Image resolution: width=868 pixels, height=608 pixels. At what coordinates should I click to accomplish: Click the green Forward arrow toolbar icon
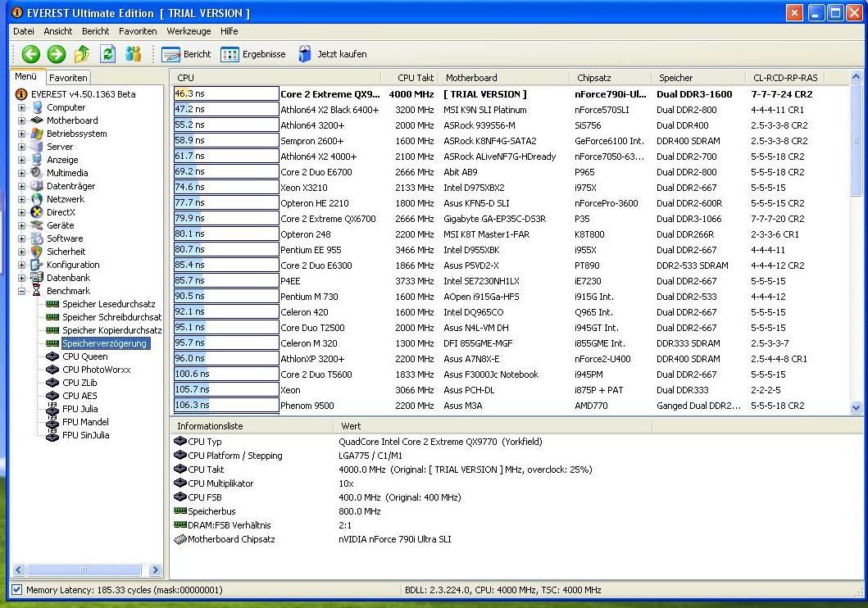pyautogui.click(x=57, y=53)
